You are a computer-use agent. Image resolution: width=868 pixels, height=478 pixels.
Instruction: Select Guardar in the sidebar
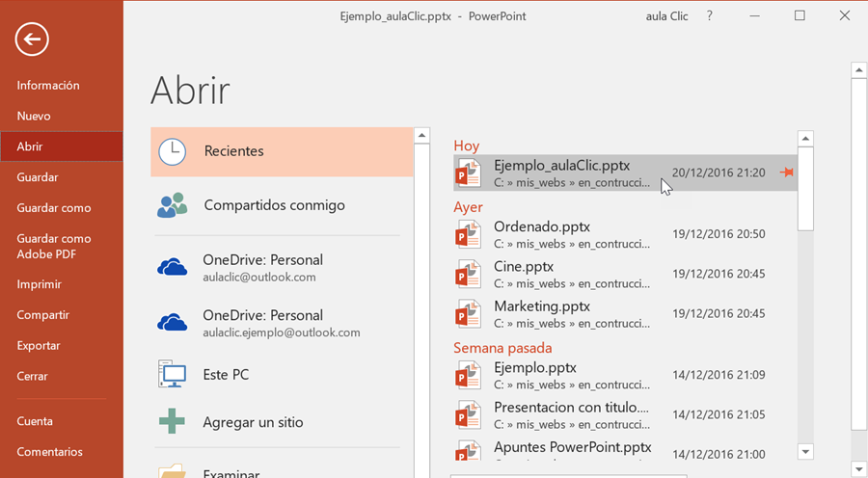click(38, 177)
